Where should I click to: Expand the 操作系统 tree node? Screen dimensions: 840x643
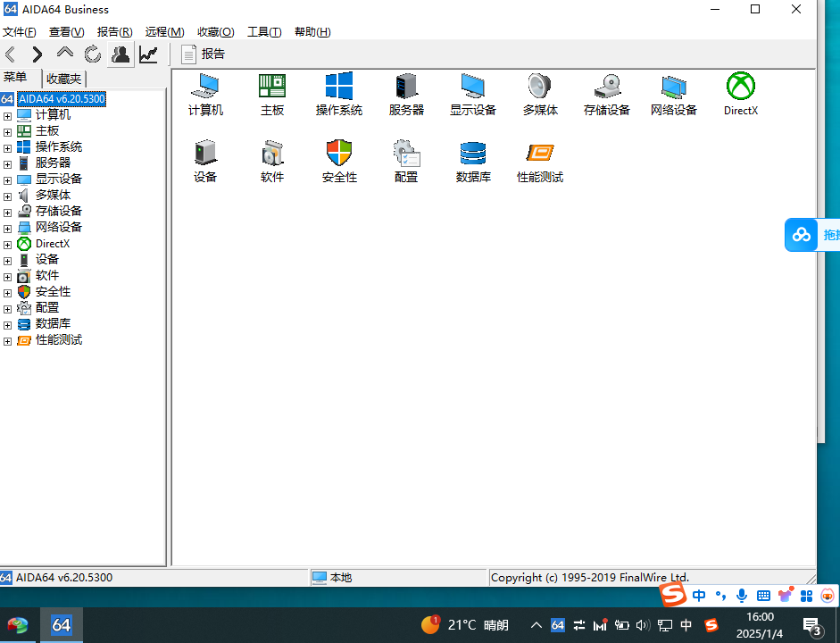7,148
